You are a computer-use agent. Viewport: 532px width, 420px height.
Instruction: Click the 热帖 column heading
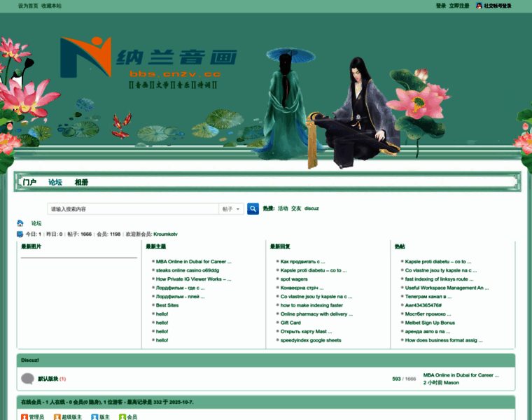click(x=400, y=246)
